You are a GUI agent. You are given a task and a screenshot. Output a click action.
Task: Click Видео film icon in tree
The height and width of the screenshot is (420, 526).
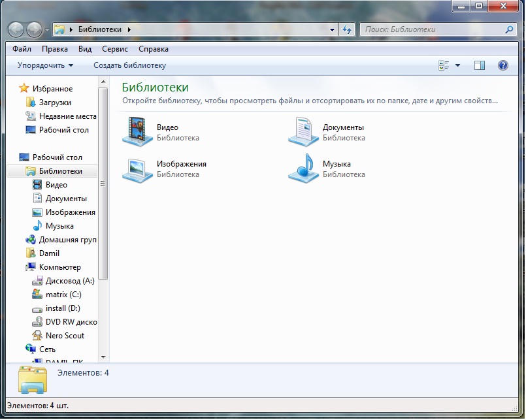pos(37,185)
